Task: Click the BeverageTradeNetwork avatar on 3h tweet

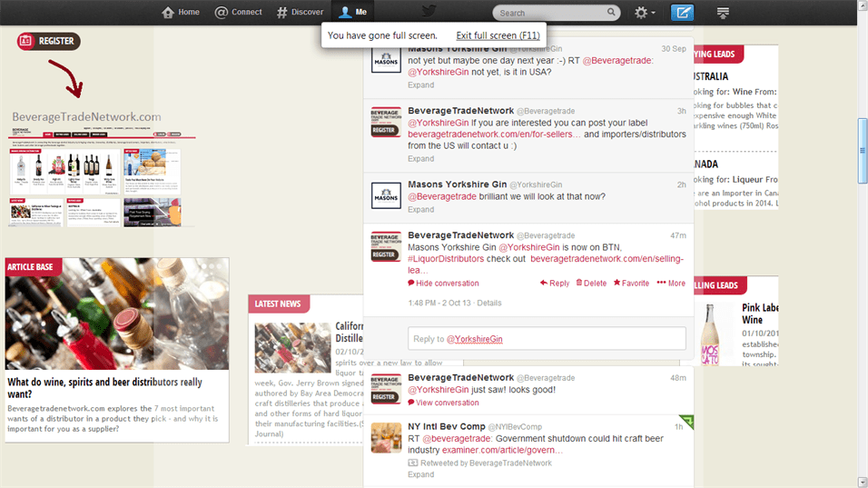Action: tap(386, 121)
